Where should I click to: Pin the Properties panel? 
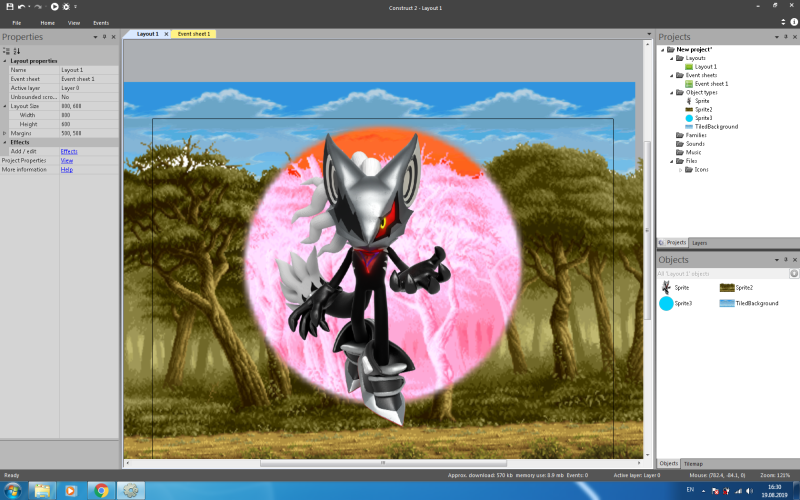click(105, 37)
